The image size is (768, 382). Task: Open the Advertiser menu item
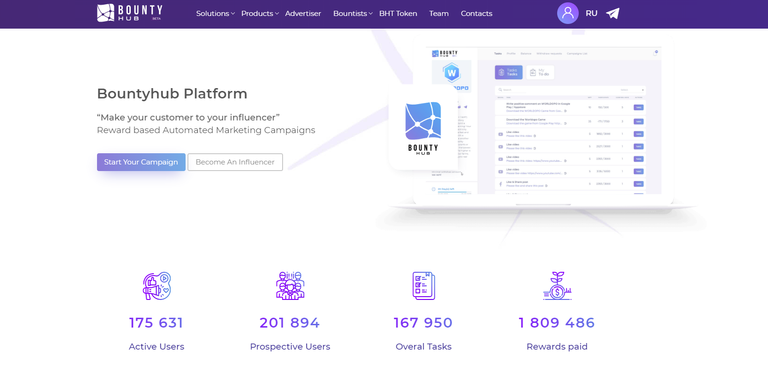[x=303, y=14]
